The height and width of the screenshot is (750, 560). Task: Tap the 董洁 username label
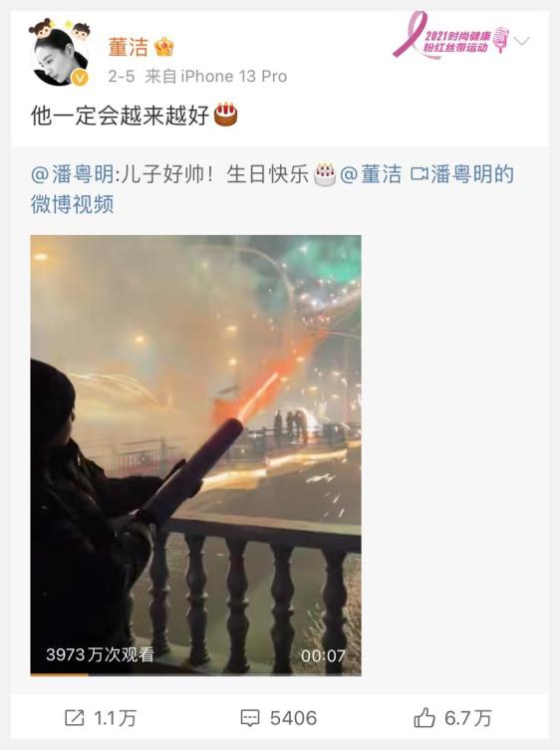pos(129,47)
